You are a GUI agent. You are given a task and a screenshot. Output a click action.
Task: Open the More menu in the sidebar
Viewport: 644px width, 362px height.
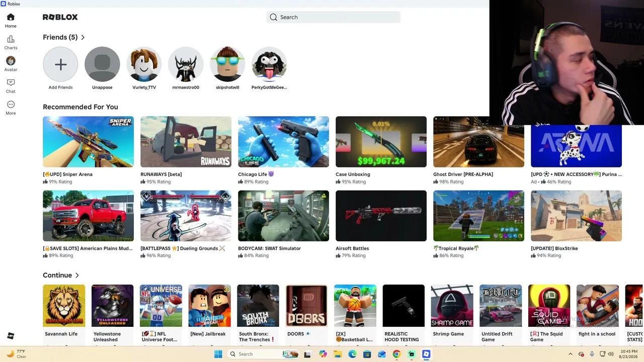point(11,108)
